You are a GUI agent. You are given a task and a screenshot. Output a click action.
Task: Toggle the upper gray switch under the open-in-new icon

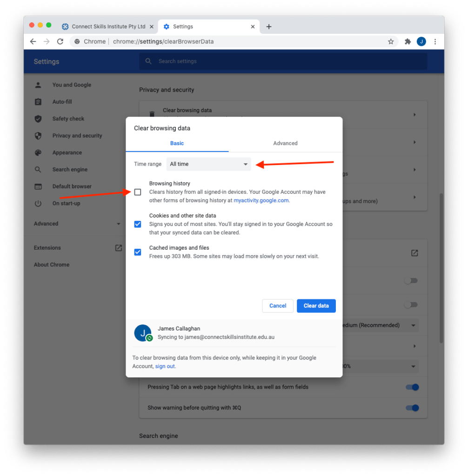click(x=411, y=280)
